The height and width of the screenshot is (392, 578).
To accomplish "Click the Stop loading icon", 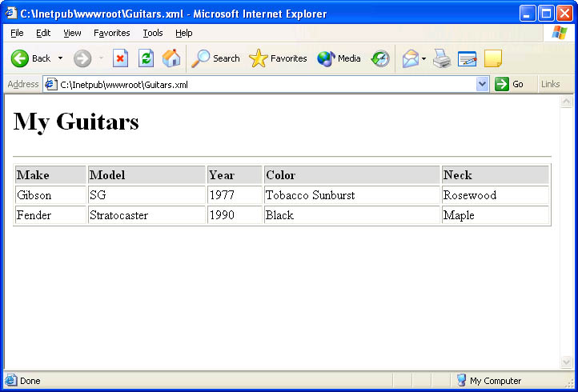I will [x=120, y=58].
